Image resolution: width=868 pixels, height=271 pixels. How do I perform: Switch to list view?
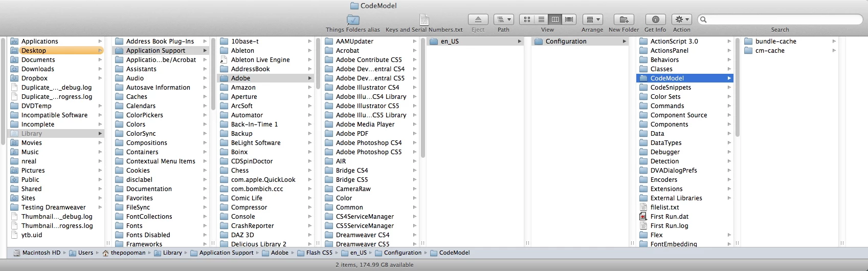click(x=541, y=19)
